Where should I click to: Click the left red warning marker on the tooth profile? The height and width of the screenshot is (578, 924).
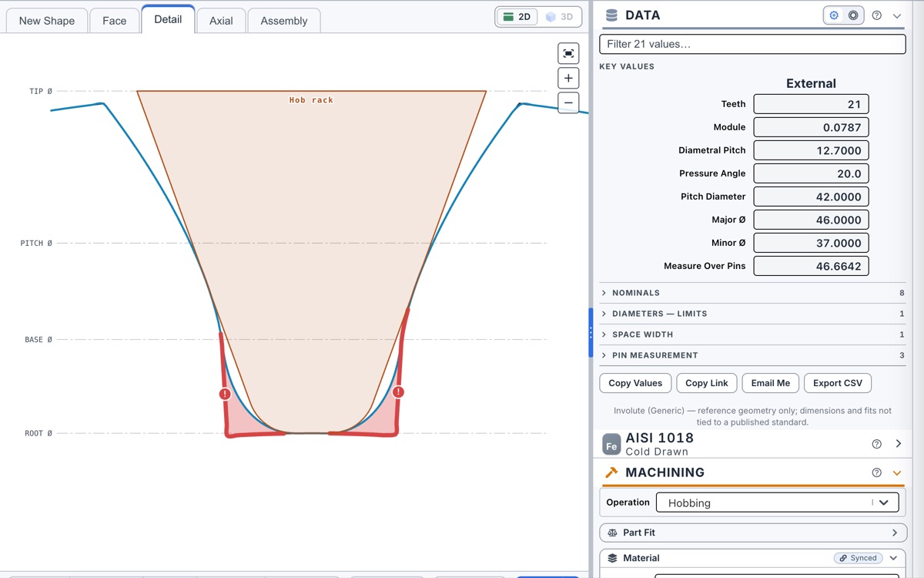pyautogui.click(x=225, y=394)
